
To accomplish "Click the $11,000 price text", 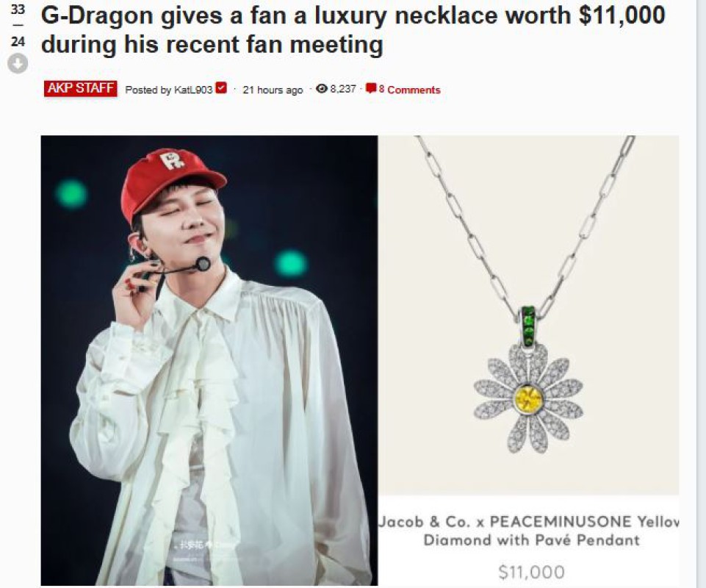I will (531, 572).
